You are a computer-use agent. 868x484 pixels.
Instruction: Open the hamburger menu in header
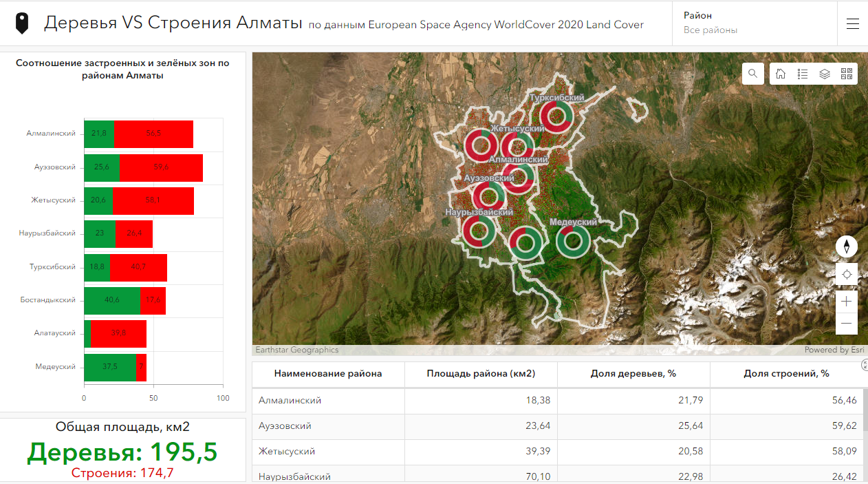(853, 23)
